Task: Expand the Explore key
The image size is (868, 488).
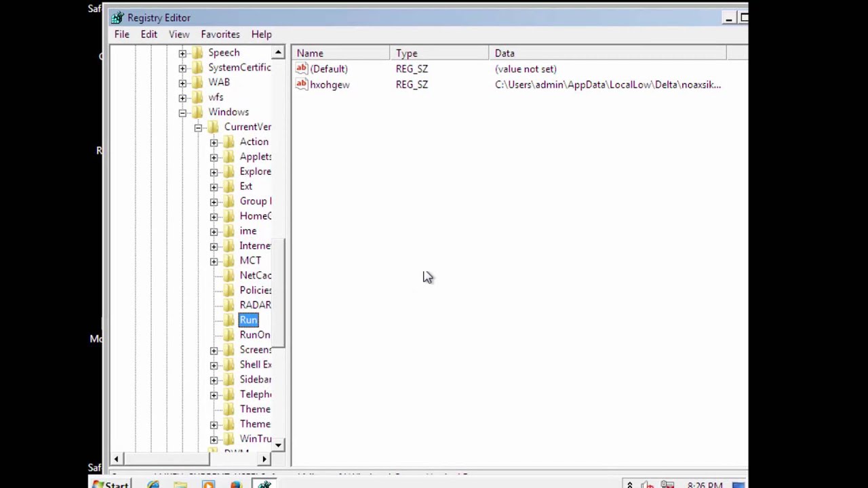Action: coord(214,172)
